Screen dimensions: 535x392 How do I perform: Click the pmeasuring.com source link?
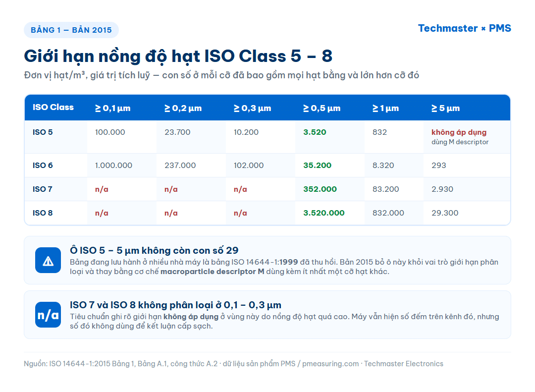click(x=330, y=364)
